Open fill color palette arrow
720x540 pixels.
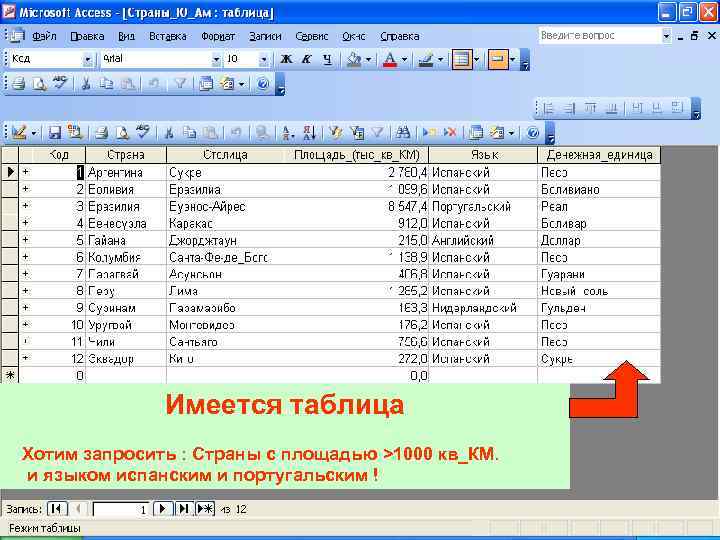pos(368,59)
